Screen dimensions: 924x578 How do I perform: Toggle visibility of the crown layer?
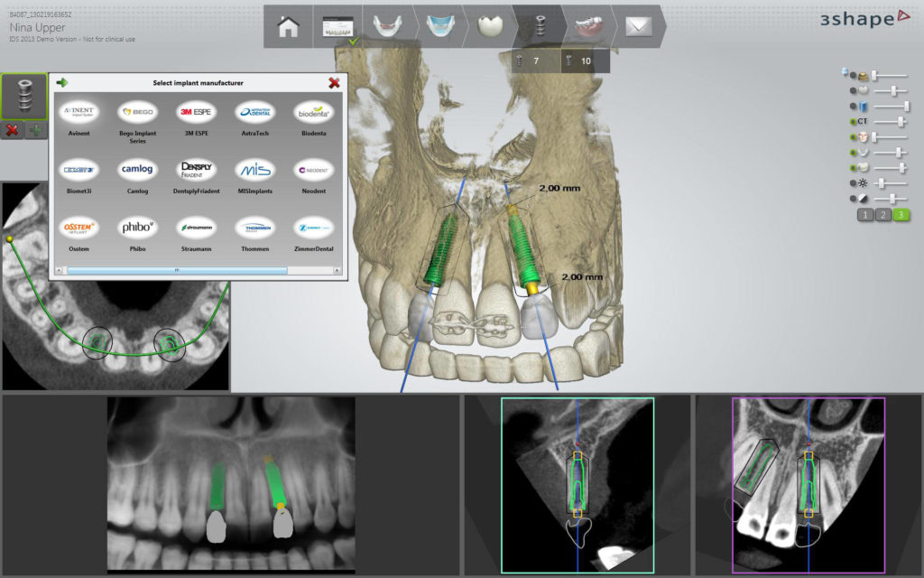point(854,91)
